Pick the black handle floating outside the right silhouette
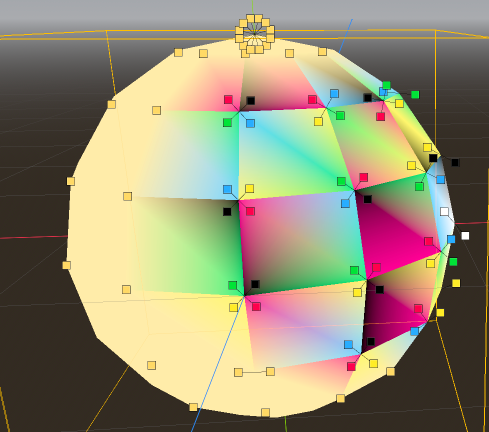 pyautogui.click(x=455, y=162)
